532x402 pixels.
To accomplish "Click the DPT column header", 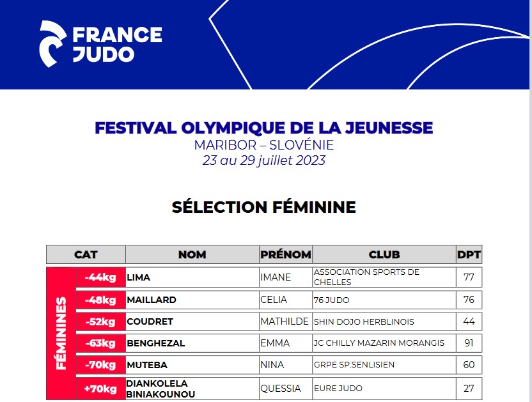I will click(x=469, y=254).
